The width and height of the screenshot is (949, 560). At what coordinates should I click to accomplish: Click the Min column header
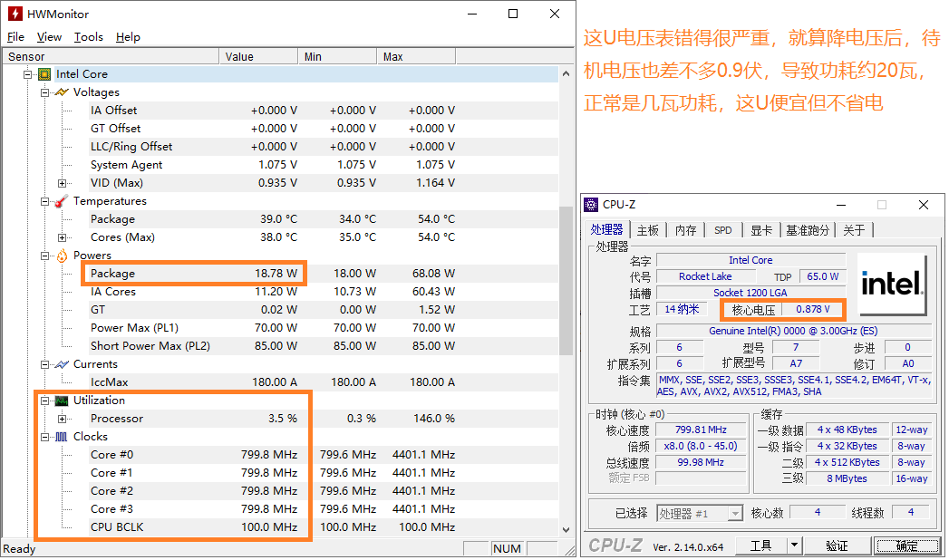tap(337, 56)
